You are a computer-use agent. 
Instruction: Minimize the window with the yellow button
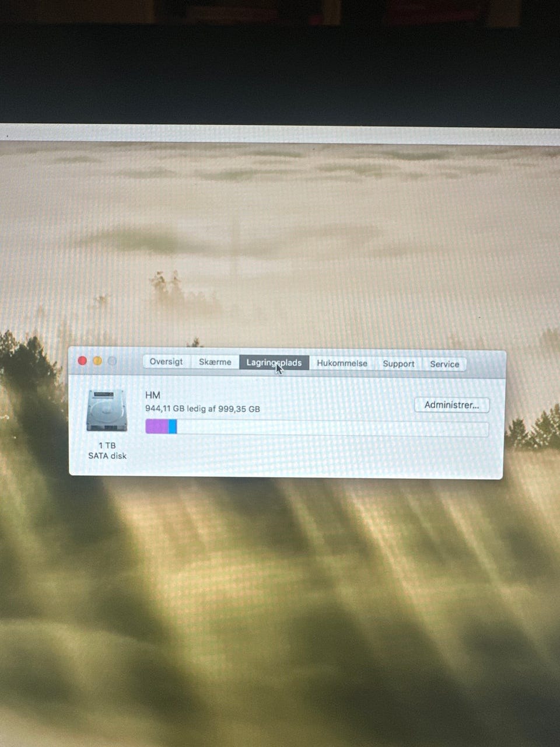click(97, 361)
